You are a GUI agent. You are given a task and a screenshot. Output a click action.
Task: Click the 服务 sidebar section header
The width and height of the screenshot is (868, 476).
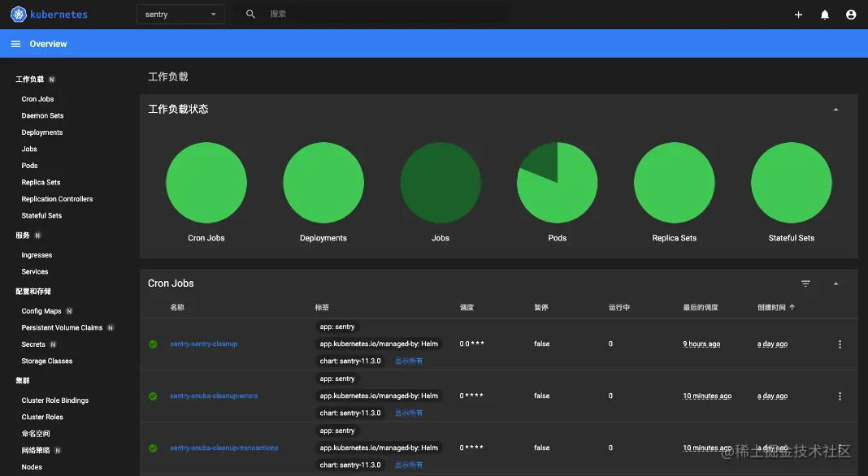(23, 236)
